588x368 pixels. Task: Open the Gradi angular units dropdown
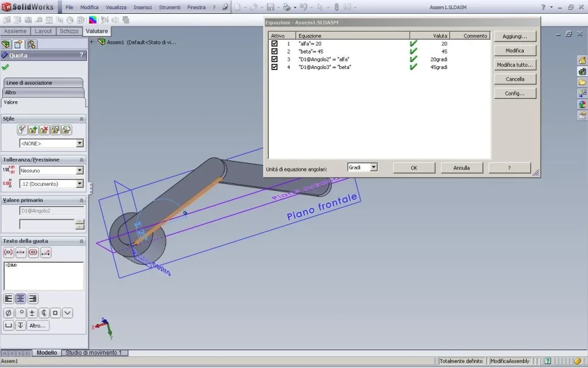374,167
